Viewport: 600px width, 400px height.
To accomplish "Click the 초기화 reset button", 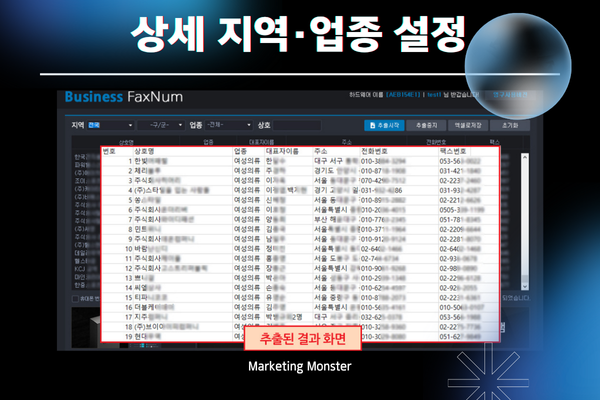I will pos(510,125).
